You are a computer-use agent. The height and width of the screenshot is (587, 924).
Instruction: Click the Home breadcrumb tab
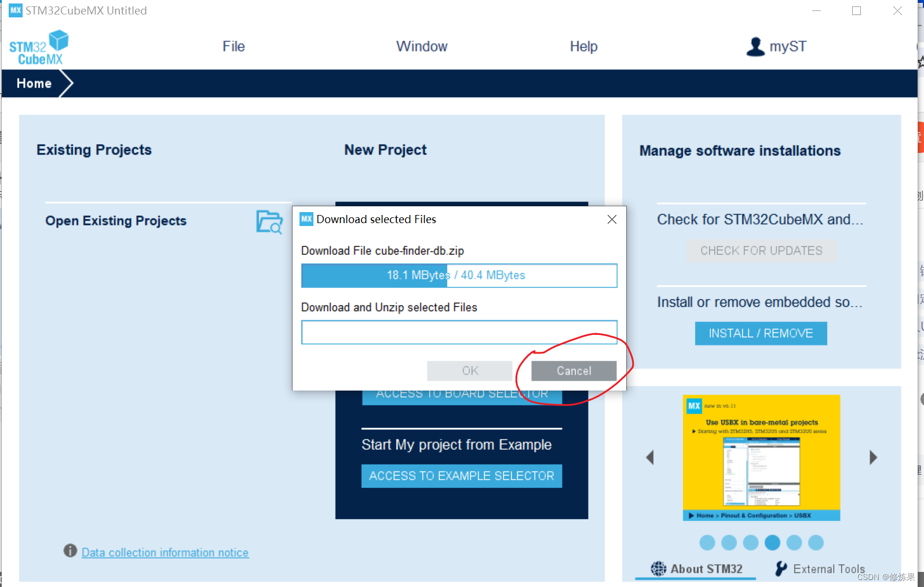point(34,83)
